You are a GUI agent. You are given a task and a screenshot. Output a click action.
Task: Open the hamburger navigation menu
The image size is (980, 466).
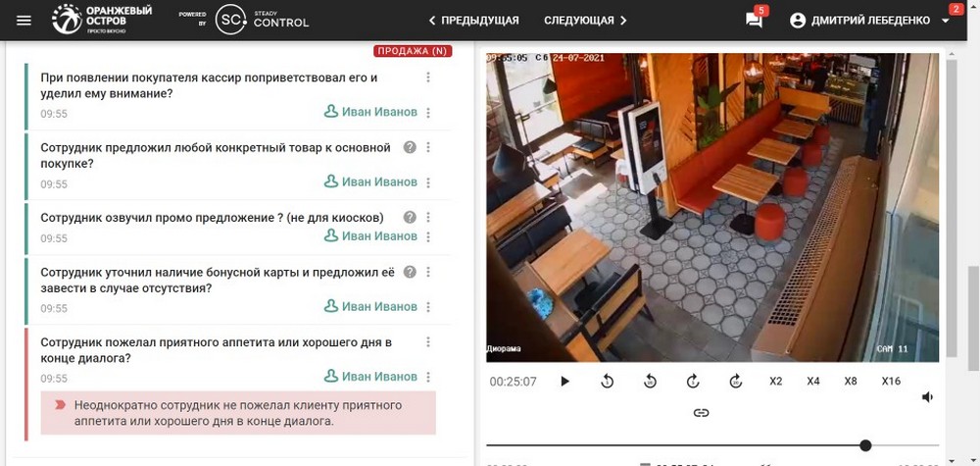24,21
